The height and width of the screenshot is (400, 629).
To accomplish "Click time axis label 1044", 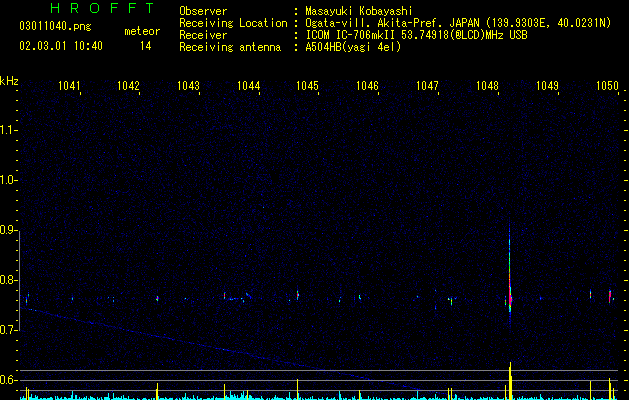I will [249, 86].
